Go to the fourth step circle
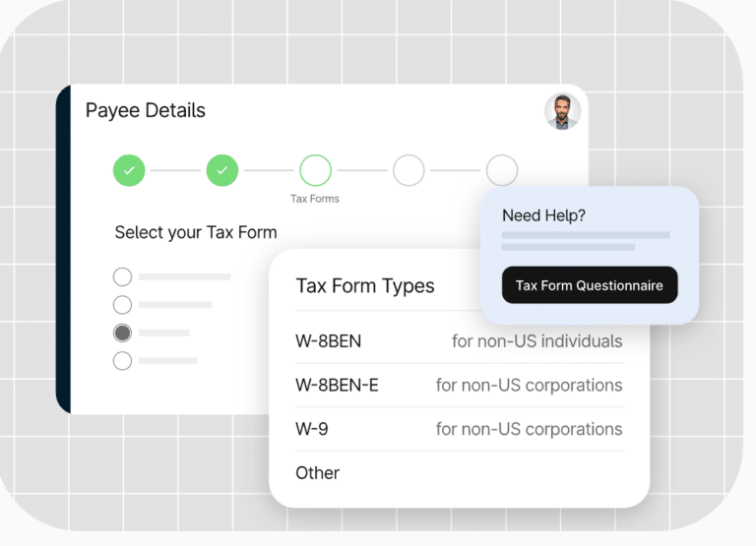Image resolution: width=756 pixels, height=546 pixels. tap(409, 170)
